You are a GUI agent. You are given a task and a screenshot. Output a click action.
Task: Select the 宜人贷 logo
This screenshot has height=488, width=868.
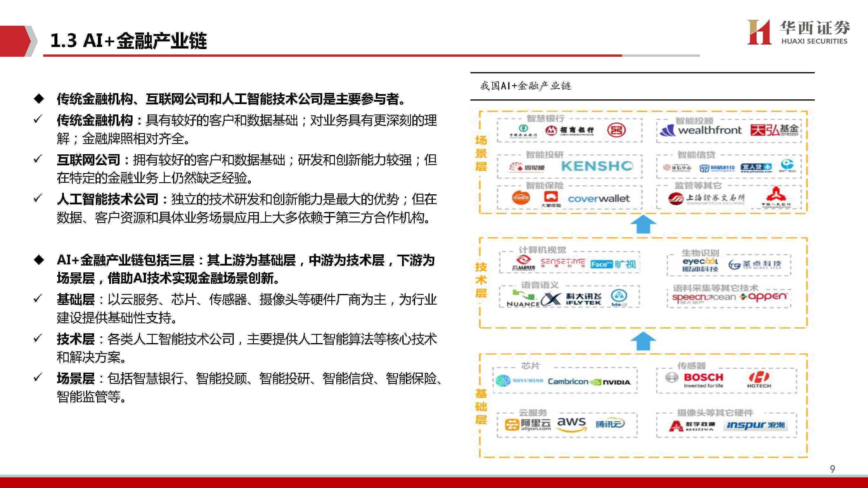point(756,168)
